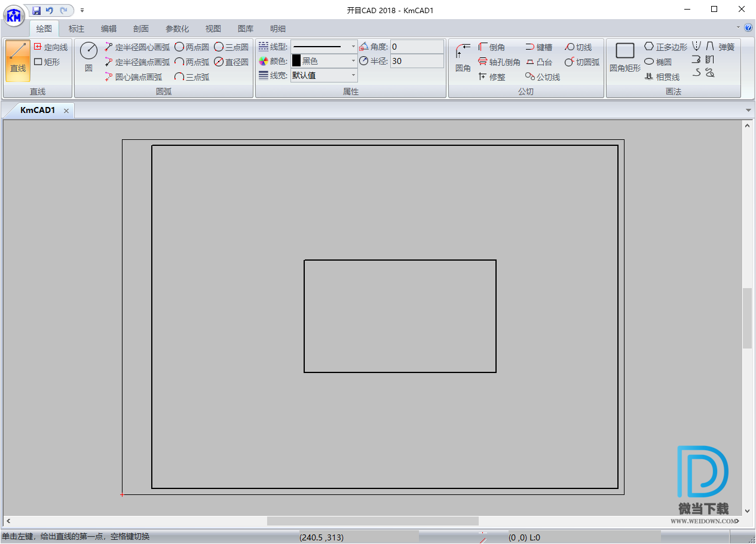Select 定半径圆心画弧 arc tool
This screenshot has height=544, width=756.
[x=137, y=47]
